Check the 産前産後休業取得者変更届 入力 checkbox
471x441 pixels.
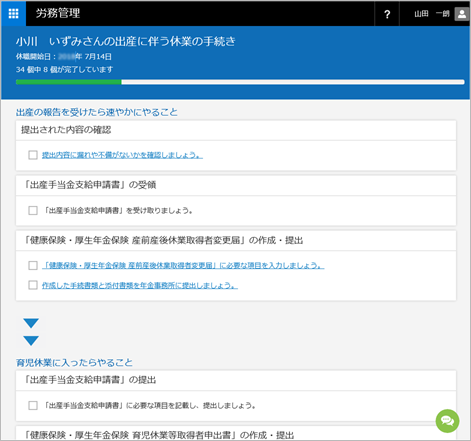click(33, 266)
